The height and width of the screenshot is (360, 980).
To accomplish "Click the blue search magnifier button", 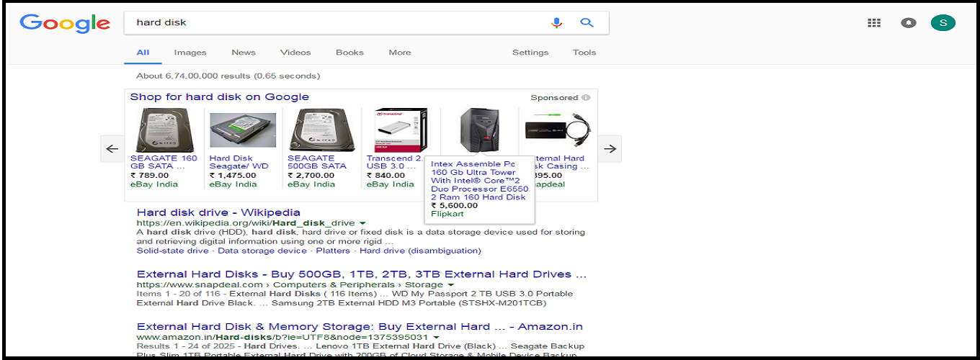I will (587, 22).
